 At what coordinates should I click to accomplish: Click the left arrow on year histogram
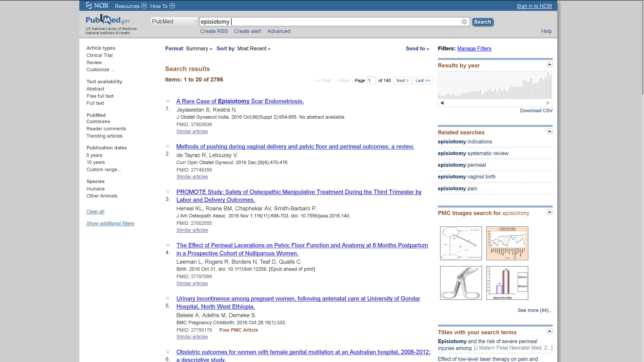(442, 103)
